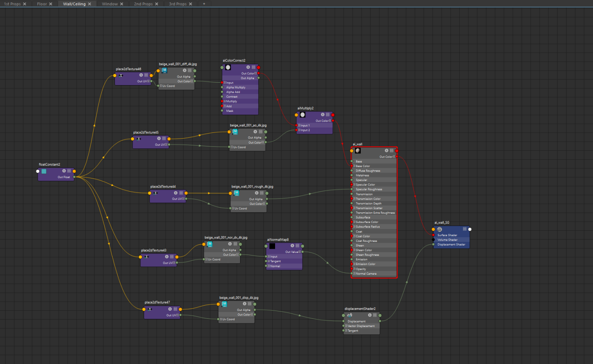Click the file texture icon on beige_wall_001_ao_4k.jpg
This screenshot has width=593, height=364.
(235, 132)
